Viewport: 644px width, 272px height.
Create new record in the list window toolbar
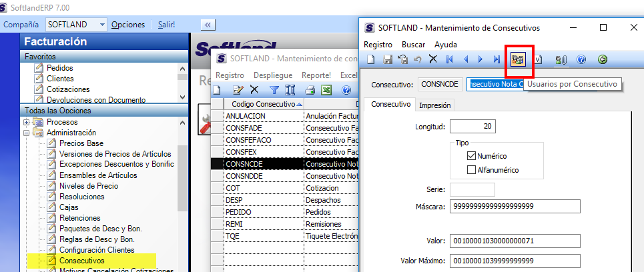pos(218,90)
